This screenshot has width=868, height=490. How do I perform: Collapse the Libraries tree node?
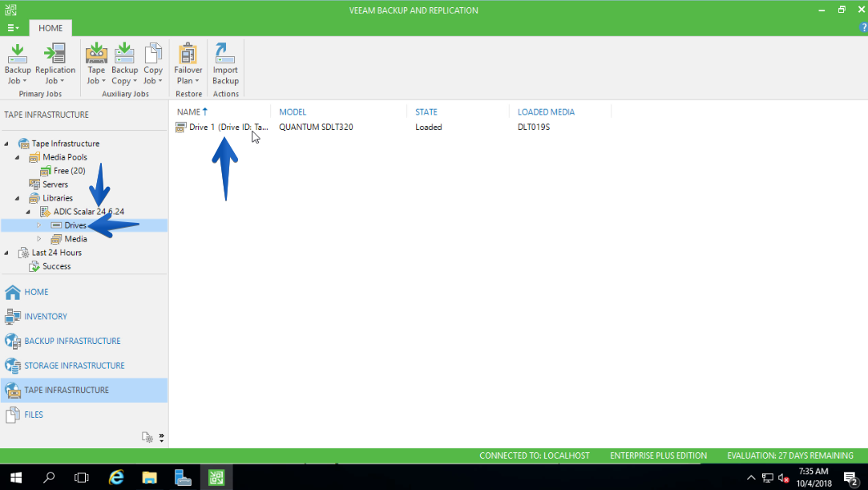click(17, 198)
